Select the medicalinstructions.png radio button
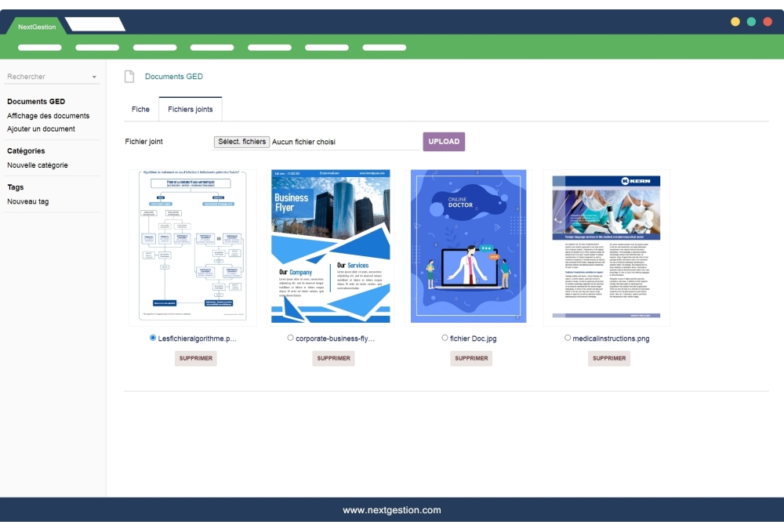This screenshot has width=784, height=532. (x=568, y=338)
